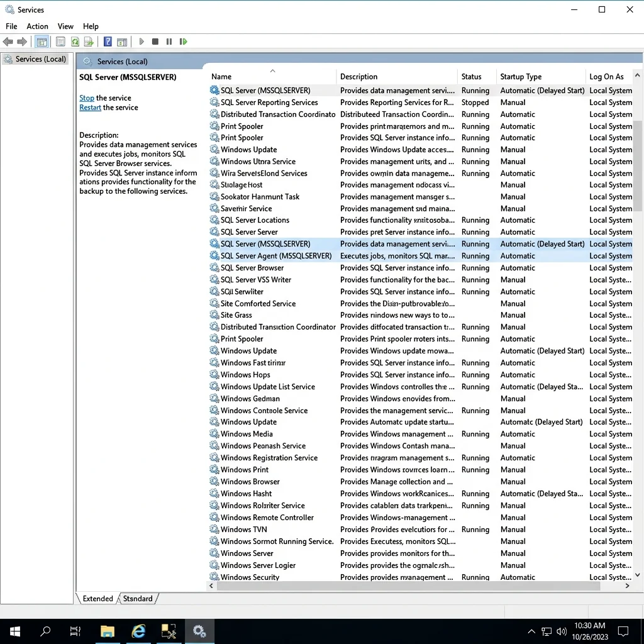Select the Windows TVN service

[420, 530]
